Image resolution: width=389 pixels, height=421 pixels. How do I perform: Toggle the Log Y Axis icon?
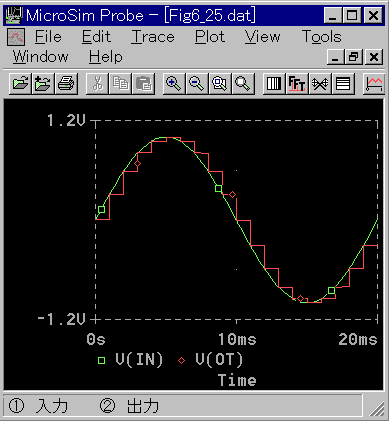(x=343, y=83)
